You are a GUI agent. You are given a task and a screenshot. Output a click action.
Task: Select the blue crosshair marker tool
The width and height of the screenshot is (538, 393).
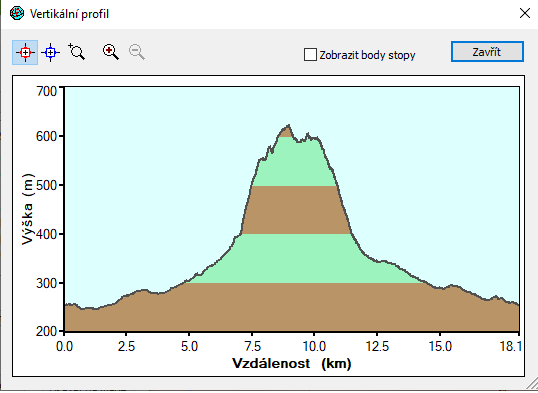pyautogui.click(x=50, y=53)
